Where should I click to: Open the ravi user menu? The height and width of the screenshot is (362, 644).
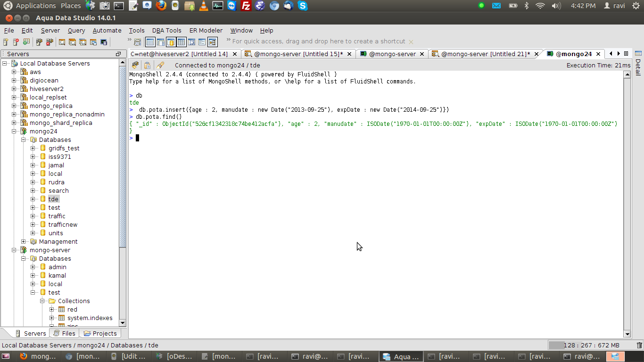click(x=614, y=6)
